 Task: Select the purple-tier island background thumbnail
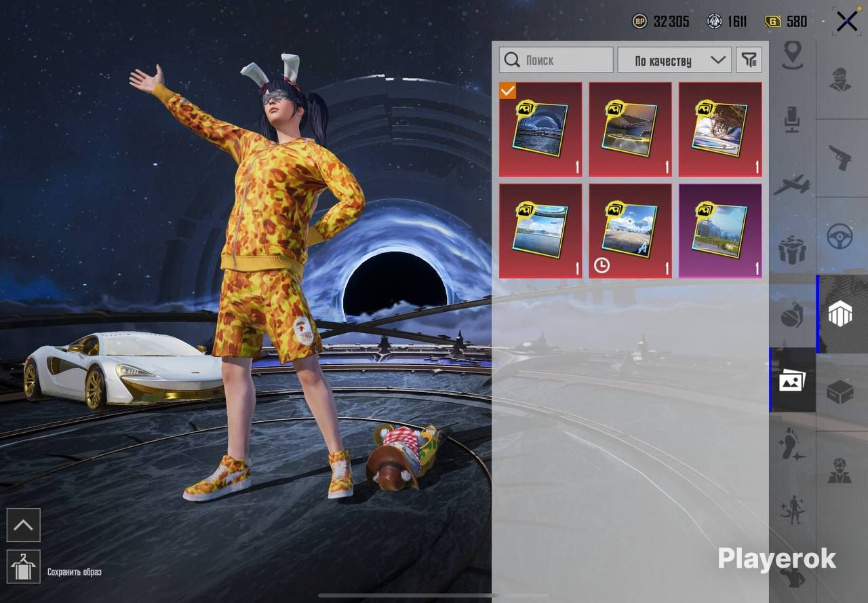coord(720,231)
